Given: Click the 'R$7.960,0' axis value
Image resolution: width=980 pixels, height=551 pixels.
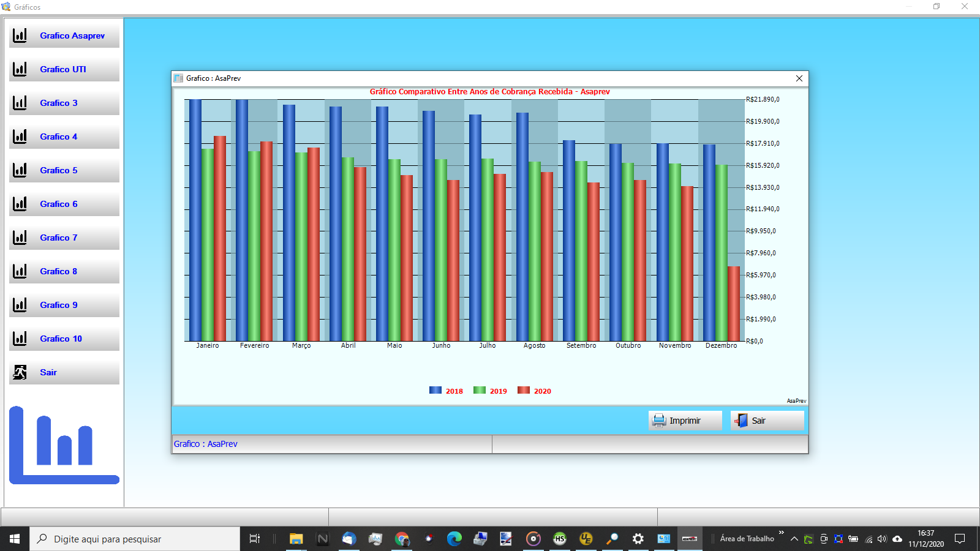Looking at the screenshot, I should coord(761,253).
